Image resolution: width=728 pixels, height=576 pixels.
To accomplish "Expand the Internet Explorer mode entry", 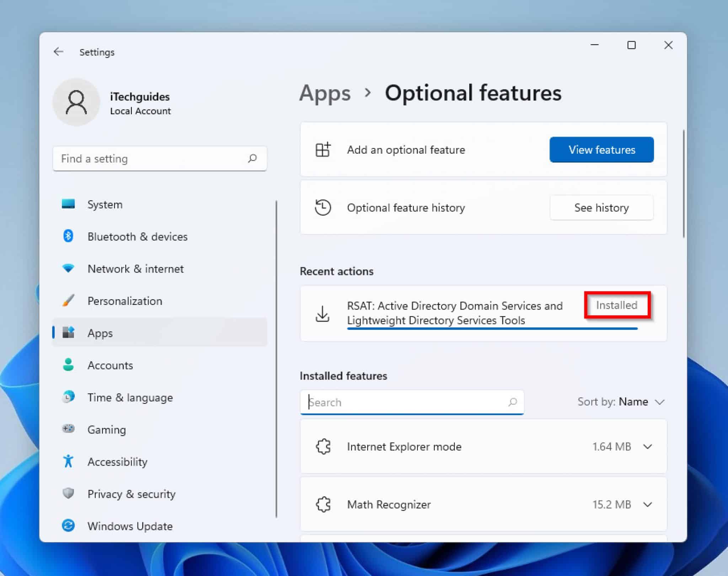I will tap(648, 446).
